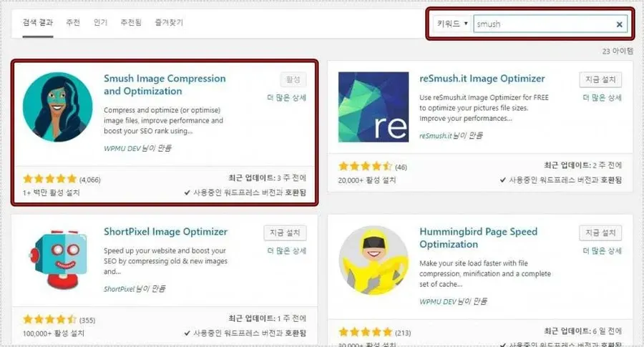
Task: Go to the 추천됨 tab
Action: [130, 23]
